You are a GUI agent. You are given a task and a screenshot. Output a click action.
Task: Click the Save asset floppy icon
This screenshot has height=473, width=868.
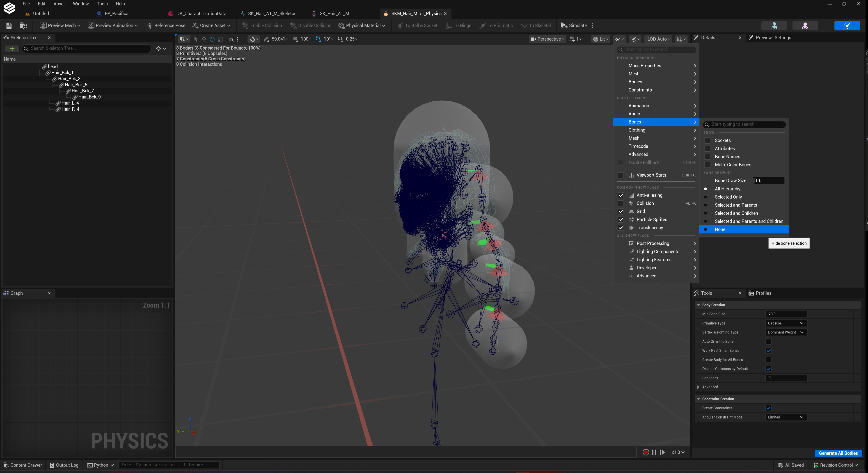click(9, 26)
